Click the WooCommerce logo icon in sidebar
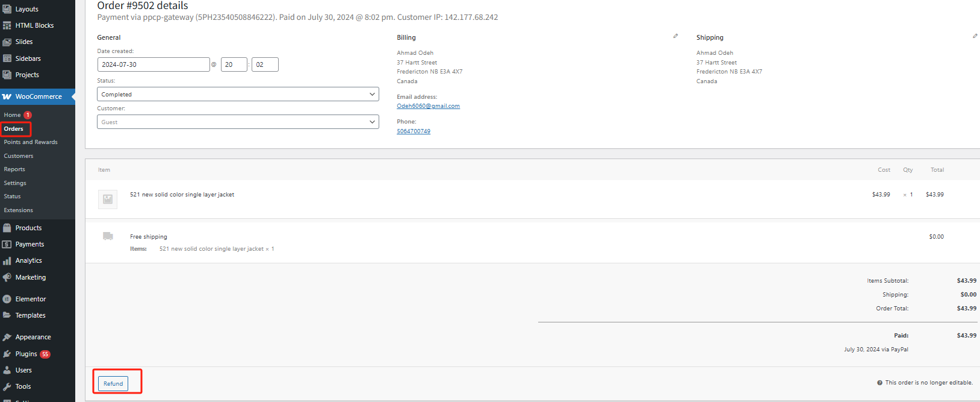 [x=7, y=96]
